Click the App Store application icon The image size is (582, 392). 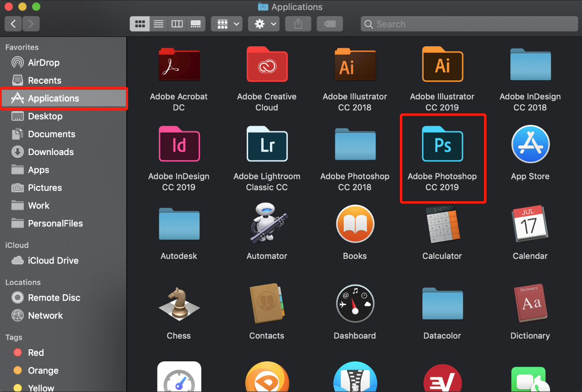530,145
